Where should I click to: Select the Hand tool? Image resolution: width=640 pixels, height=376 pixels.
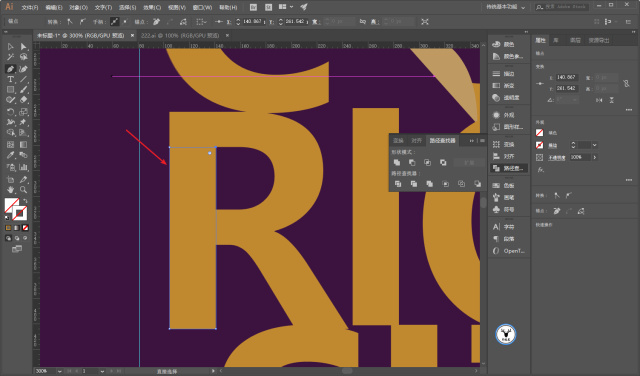coord(11,189)
